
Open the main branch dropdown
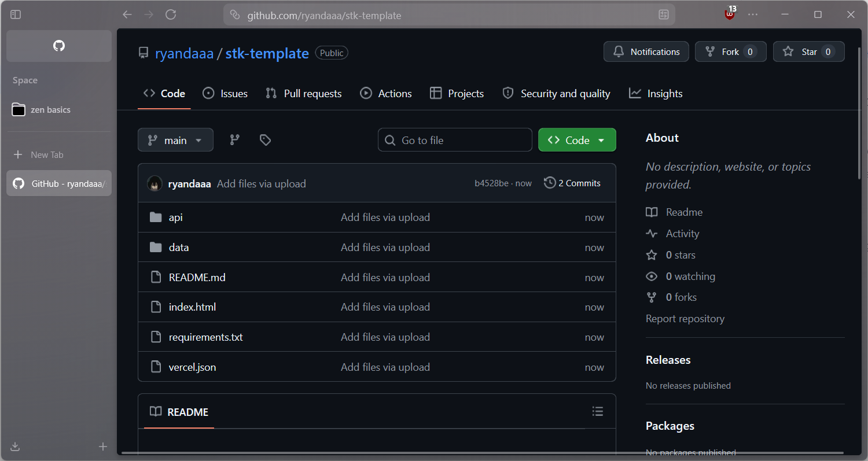tap(175, 140)
